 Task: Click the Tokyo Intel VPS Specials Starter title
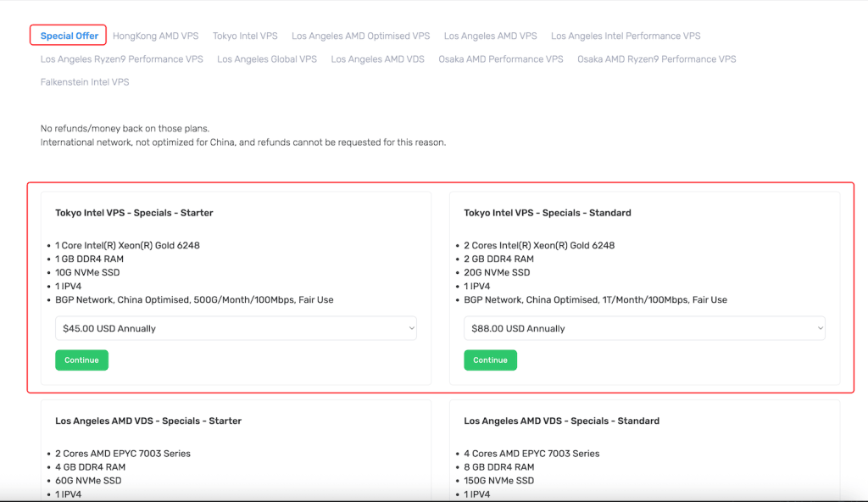134,213
